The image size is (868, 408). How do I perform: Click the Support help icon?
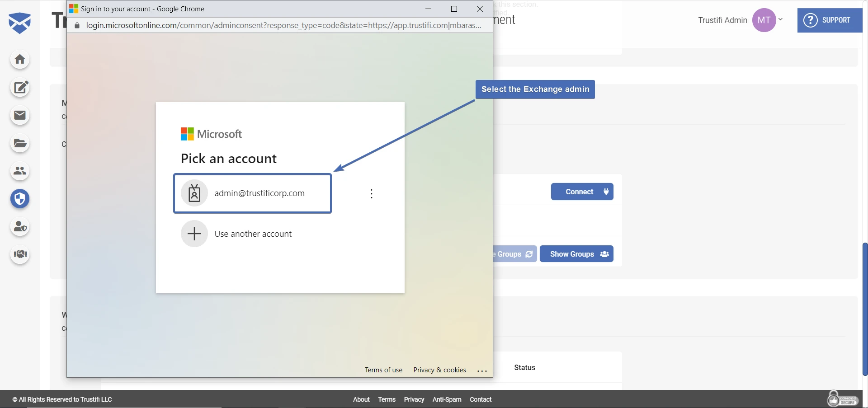click(811, 20)
